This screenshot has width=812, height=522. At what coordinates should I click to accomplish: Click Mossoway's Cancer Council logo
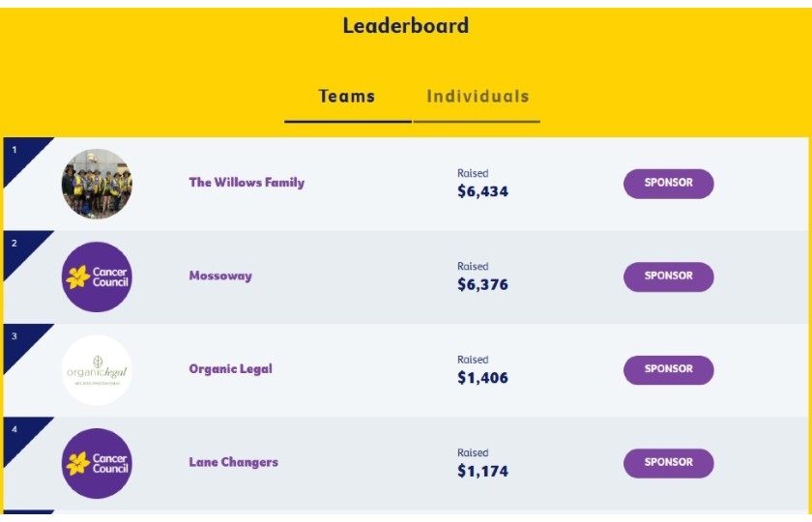click(x=97, y=277)
